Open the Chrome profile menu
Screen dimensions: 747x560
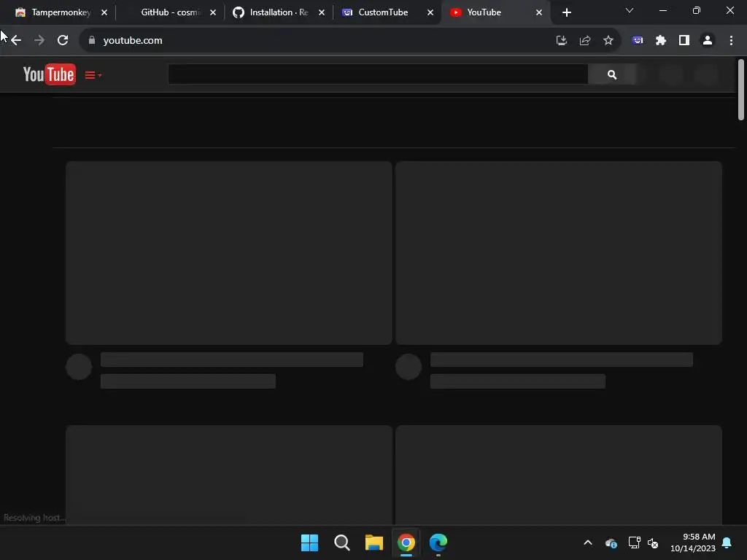coord(708,41)
